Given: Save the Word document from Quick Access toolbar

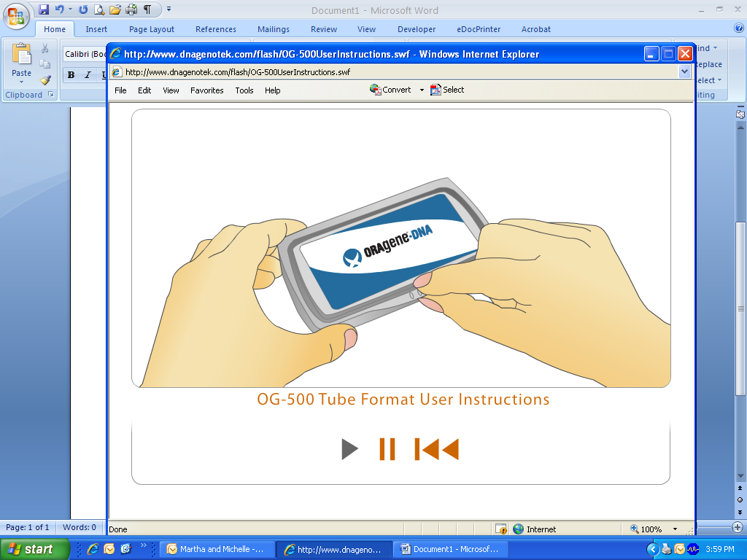Looking at the screenshot, I should [44, 9].
